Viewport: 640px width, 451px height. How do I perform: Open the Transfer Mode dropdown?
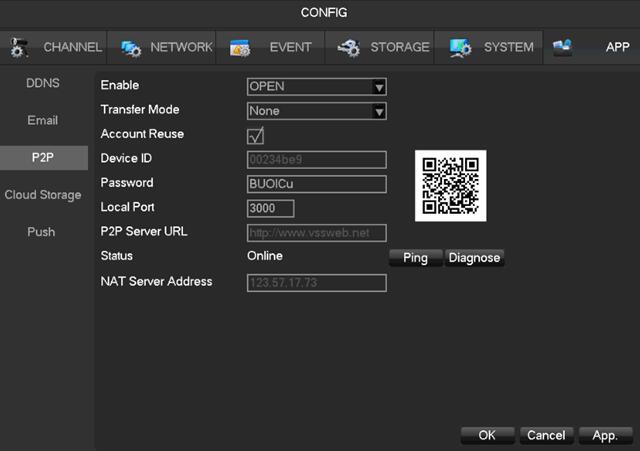click(x=316, y=111)
